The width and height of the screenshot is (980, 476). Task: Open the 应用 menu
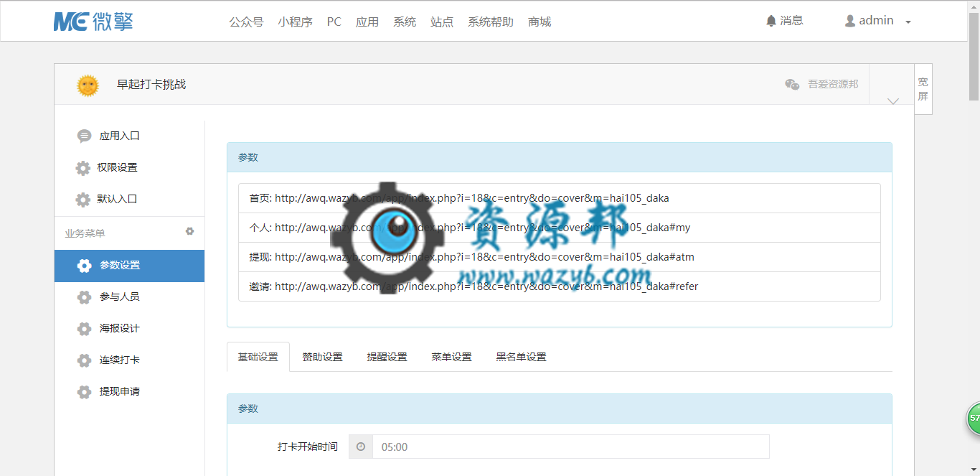coord(367,22)
